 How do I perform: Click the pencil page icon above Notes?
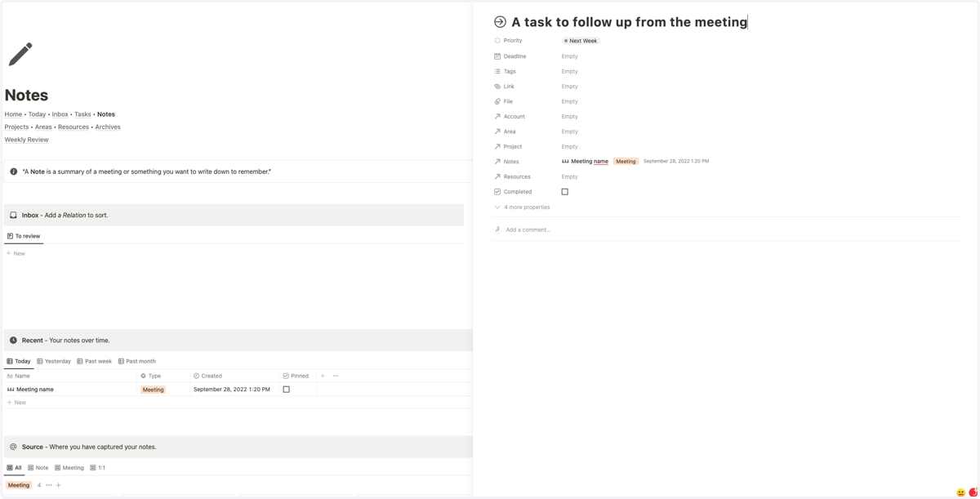[20, 54]
